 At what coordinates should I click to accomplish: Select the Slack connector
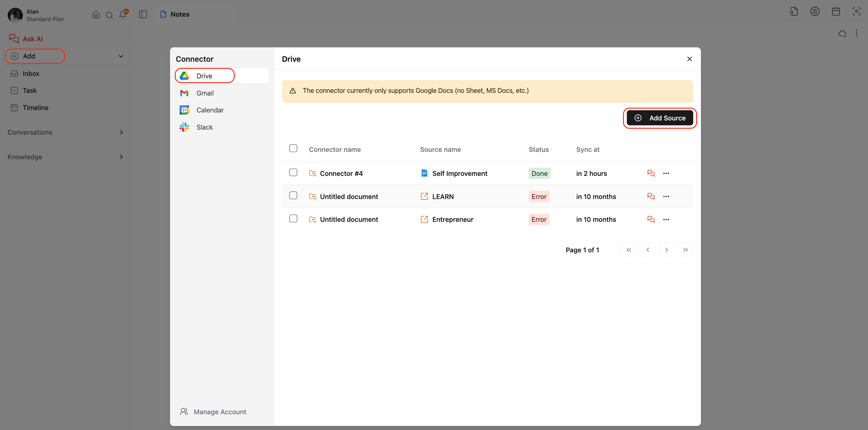pyautogui.click(x=222, y=127)
